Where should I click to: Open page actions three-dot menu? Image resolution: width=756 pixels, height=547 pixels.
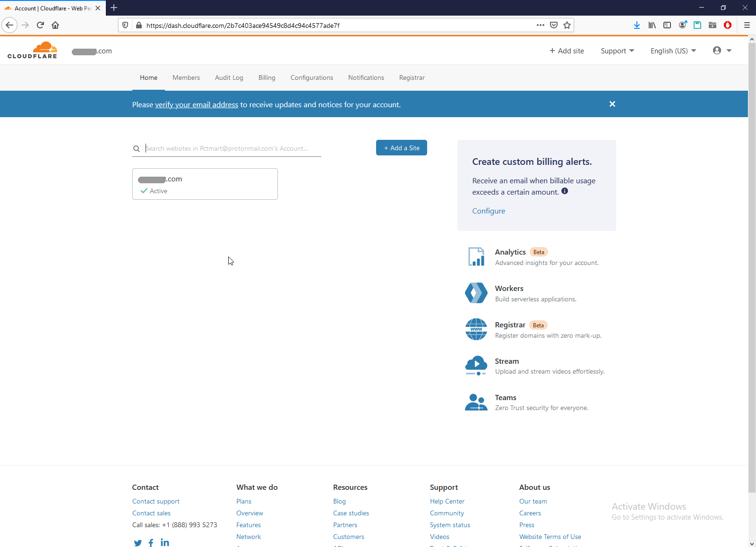pos(541,25)
